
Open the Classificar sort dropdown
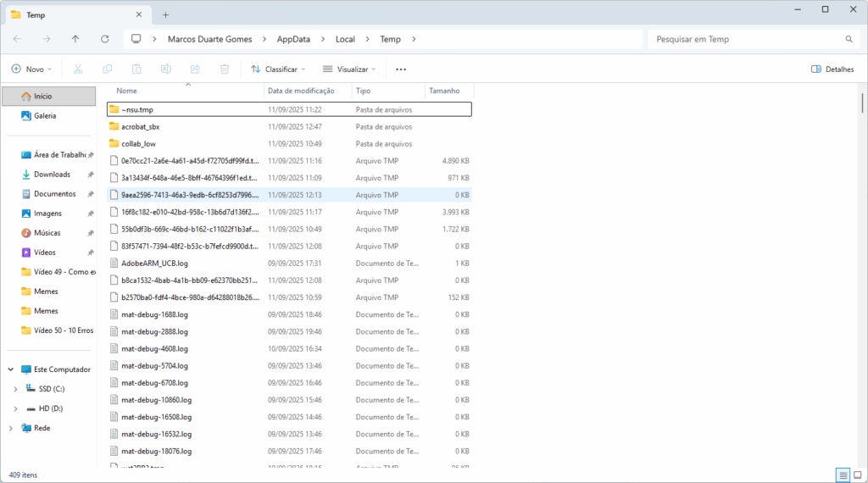point(278,69)
